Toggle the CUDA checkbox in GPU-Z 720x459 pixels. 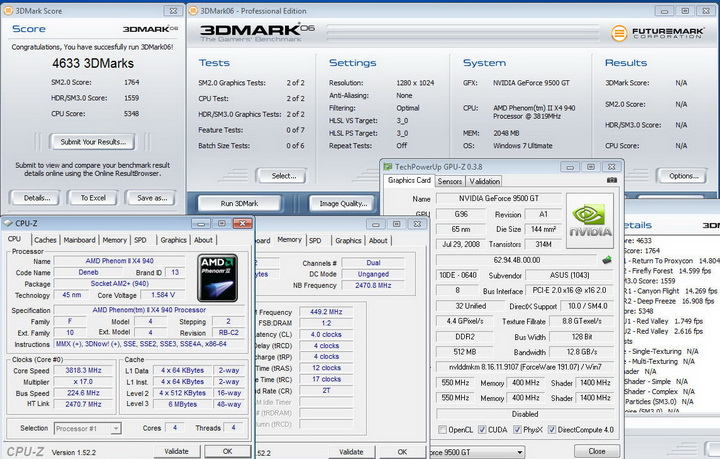482,430
